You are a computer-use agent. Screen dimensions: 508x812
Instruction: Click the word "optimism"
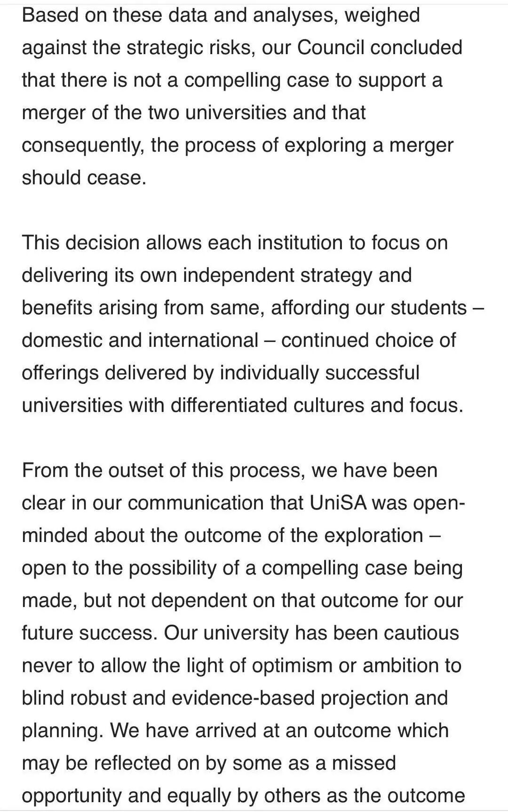pos(292,666)
